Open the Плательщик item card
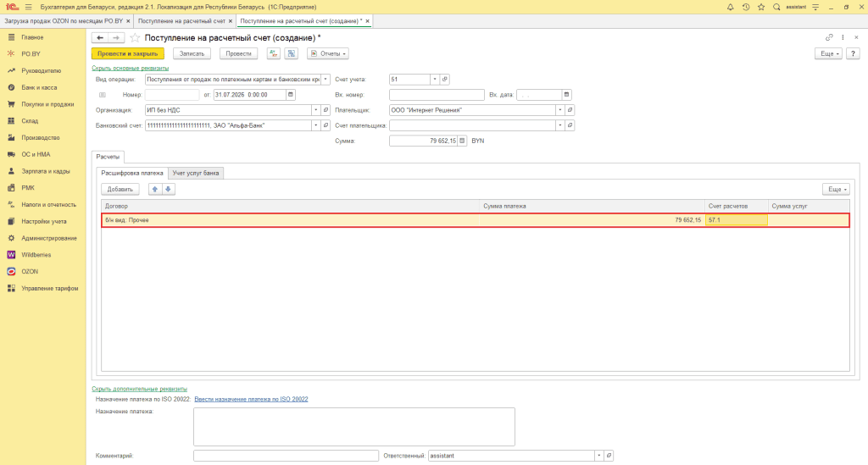Screen dimensions: 868x465 point(570,110)
